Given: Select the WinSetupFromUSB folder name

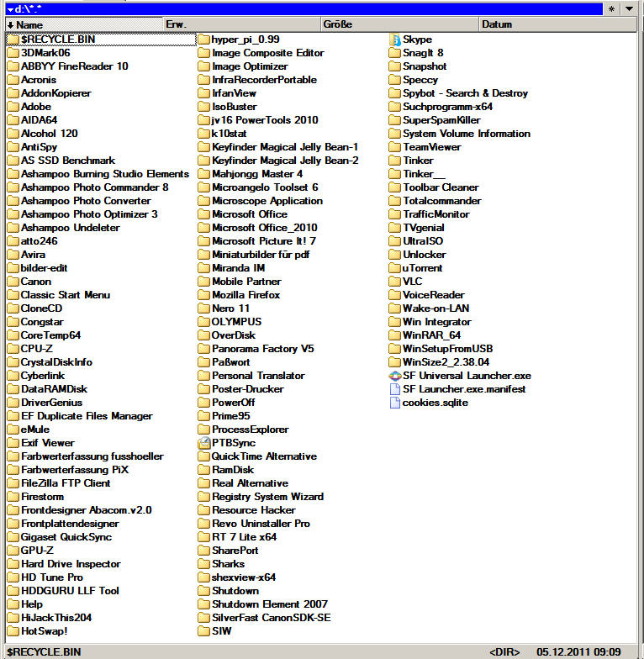Looking at the screenshot, I should [x=447, y=349].
